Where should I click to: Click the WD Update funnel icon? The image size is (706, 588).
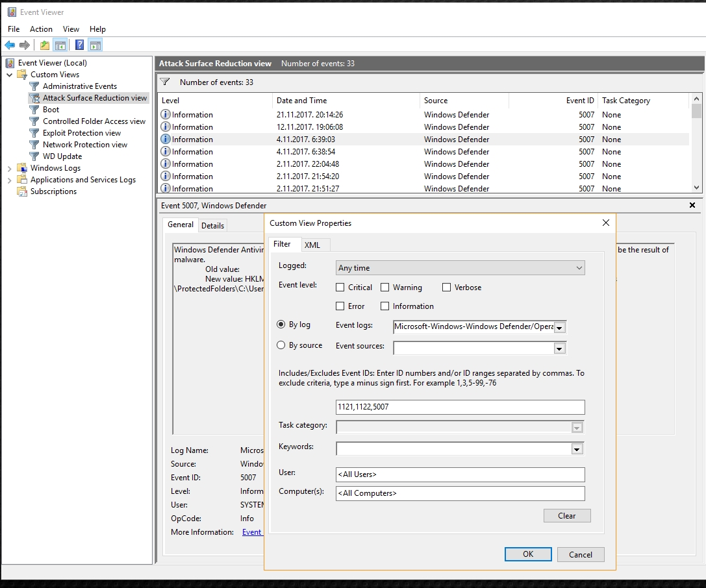(x=34, y=156)
